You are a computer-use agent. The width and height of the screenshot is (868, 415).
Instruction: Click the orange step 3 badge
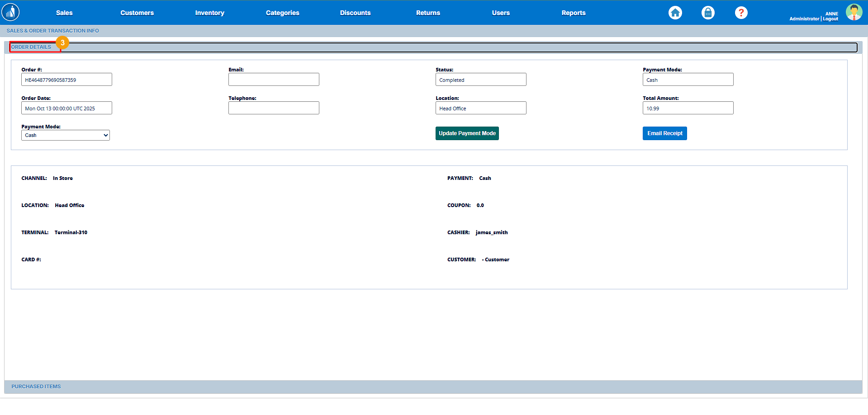(x=62, y=42)
